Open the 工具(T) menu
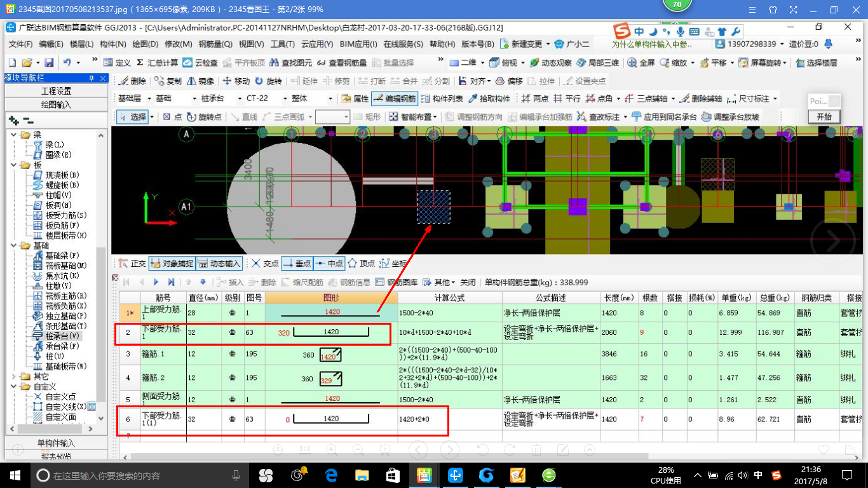This screenshot has height=488, width=868. click(283, 44)
